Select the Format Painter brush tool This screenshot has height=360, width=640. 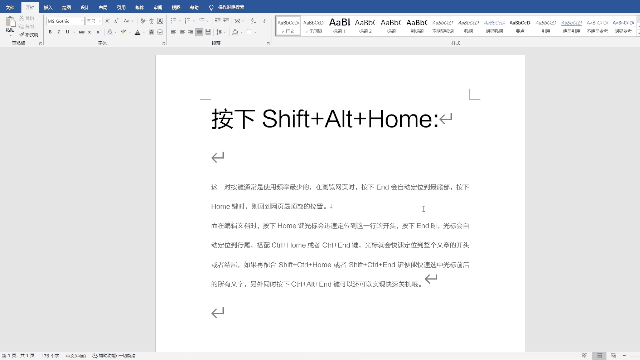point(29,35)
